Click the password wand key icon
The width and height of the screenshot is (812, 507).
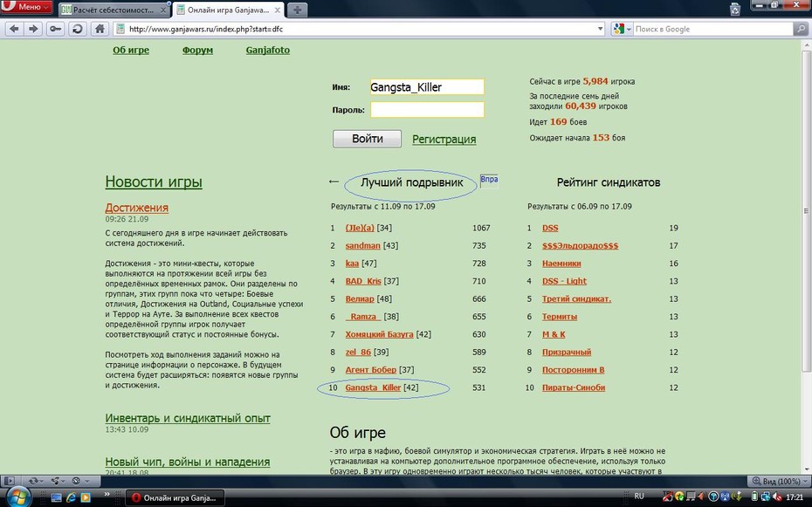[55, 29]
